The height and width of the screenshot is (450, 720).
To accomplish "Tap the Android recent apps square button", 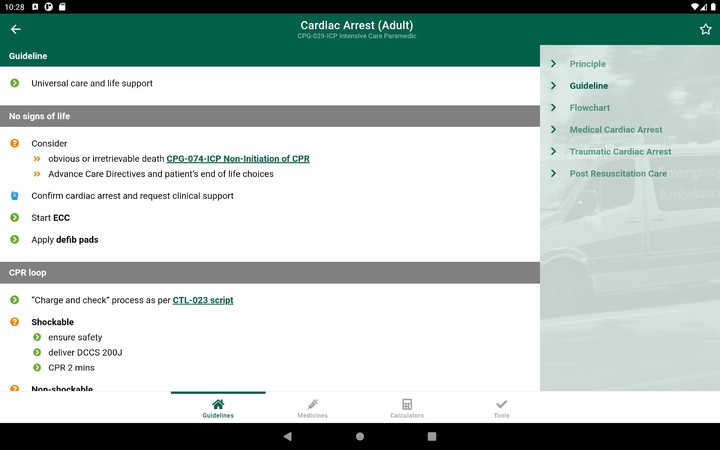I will click(432, 436).
